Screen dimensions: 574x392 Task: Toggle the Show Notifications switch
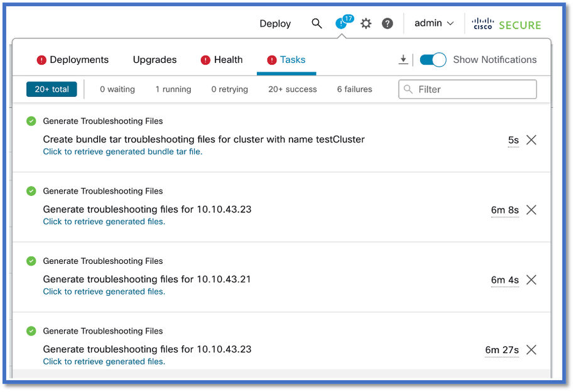coord(433,60)
